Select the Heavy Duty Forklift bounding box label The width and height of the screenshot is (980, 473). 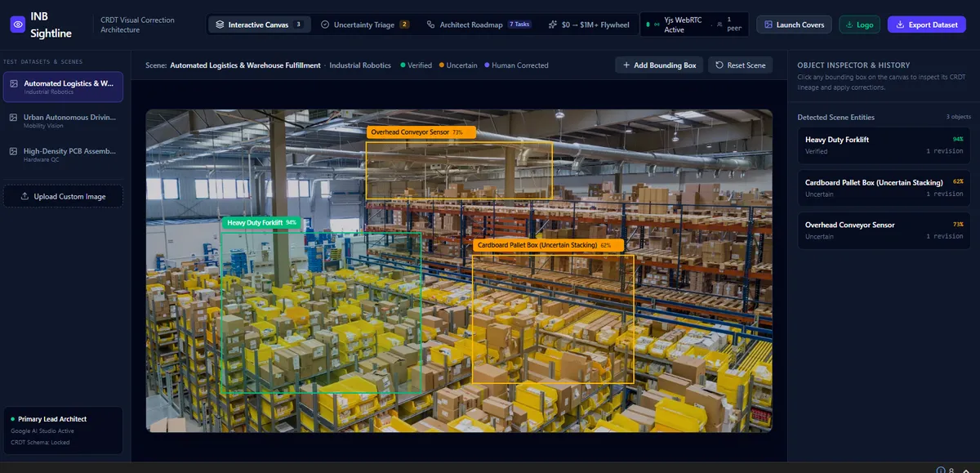point(261,222)
